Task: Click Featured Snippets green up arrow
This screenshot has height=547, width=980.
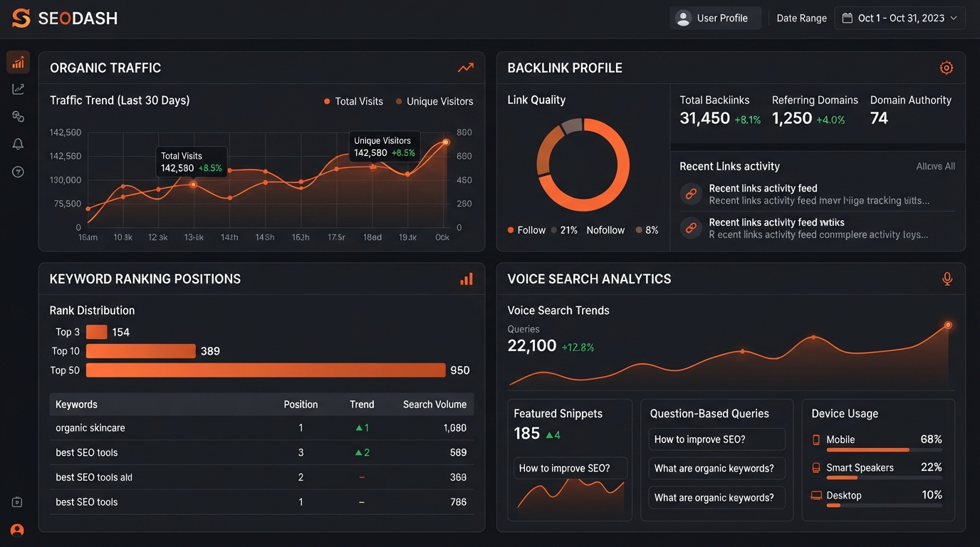Action: (x=549, y=434)
